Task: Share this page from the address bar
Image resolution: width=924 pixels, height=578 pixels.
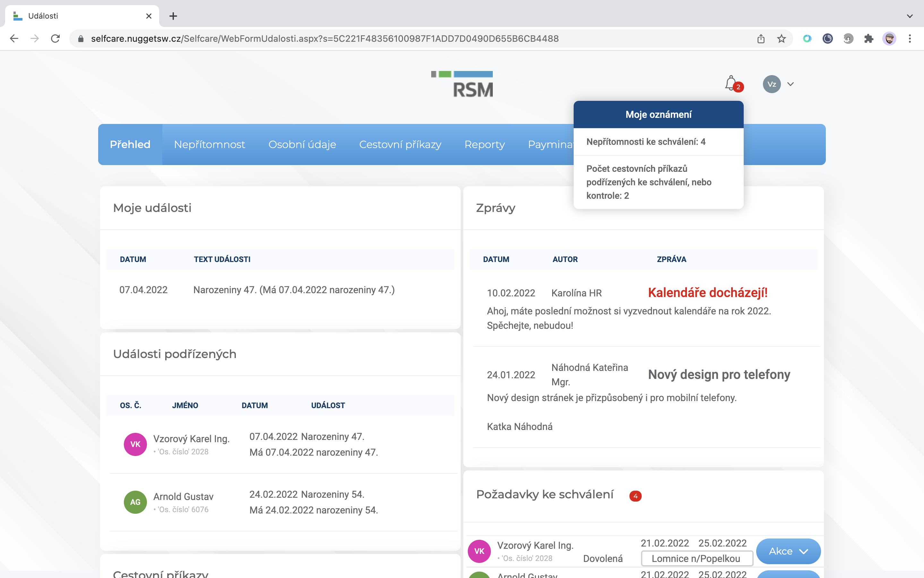Action: (761, 39)
